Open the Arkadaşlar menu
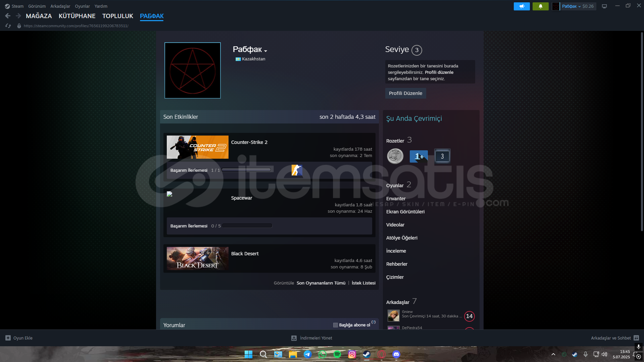Viewport: 644px width, 362px height. (60, 6)
